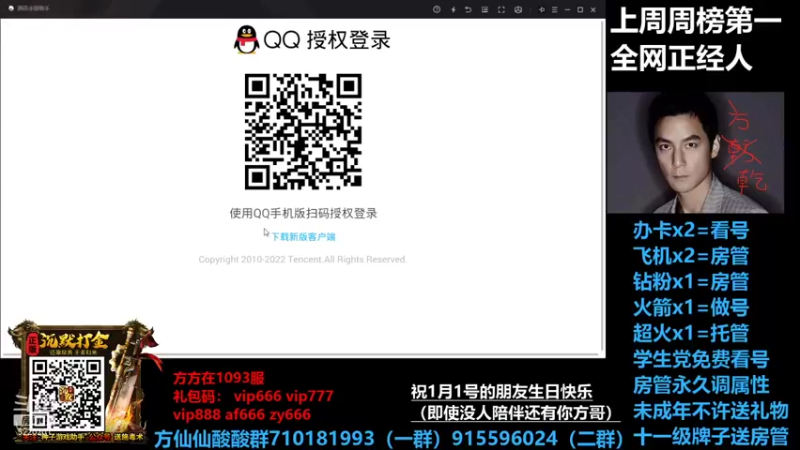Click the （即使没人陪伴还有你方哥） text
This screenshot has width=800, height=450.
(x=516, y=413)
